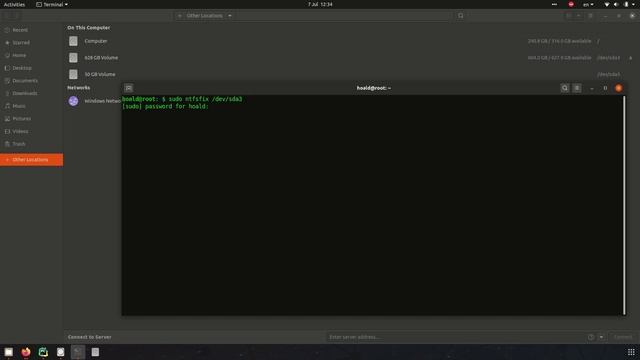Open the Terminal app menu in top bar
640x360 pixels.
52,4
